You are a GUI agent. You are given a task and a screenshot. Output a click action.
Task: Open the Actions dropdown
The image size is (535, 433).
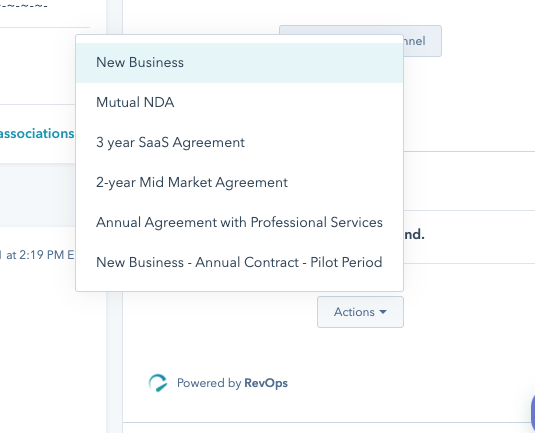pyautogui.click(x=360, y=312)
